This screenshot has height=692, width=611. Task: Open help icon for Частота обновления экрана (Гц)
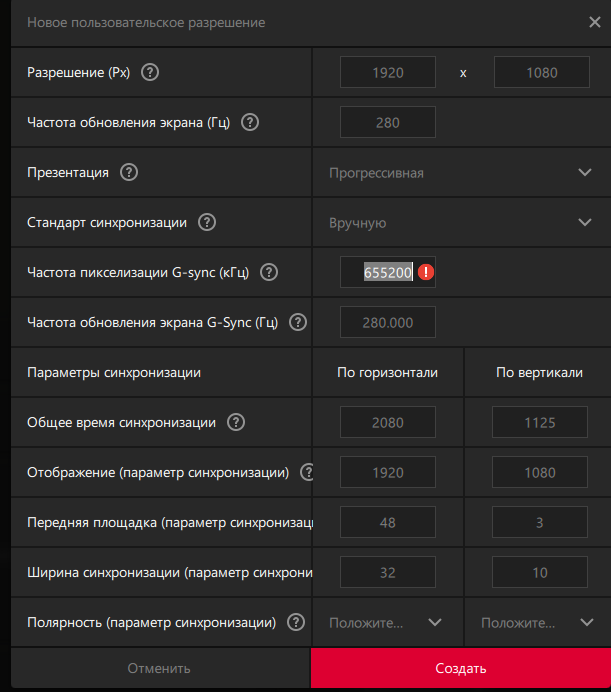pos(250,122)
